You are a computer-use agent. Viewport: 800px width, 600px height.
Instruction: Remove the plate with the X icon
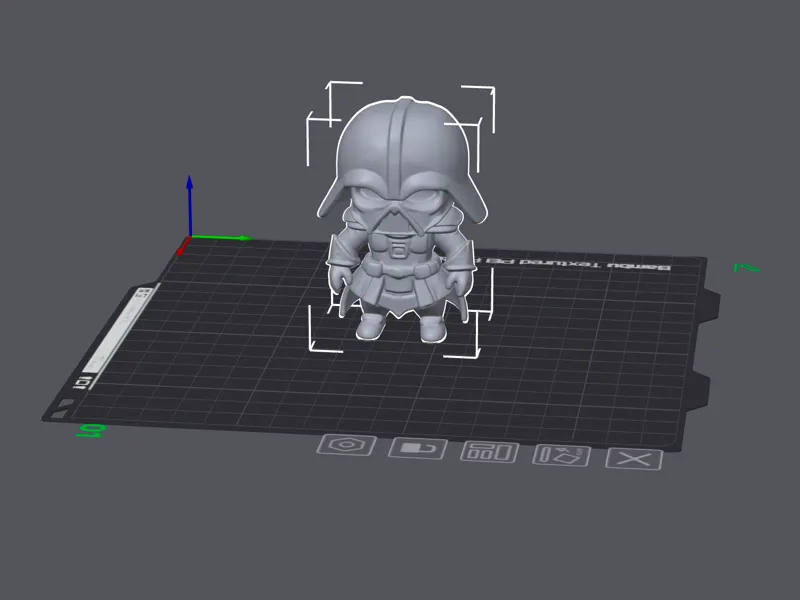coord(634,459)
